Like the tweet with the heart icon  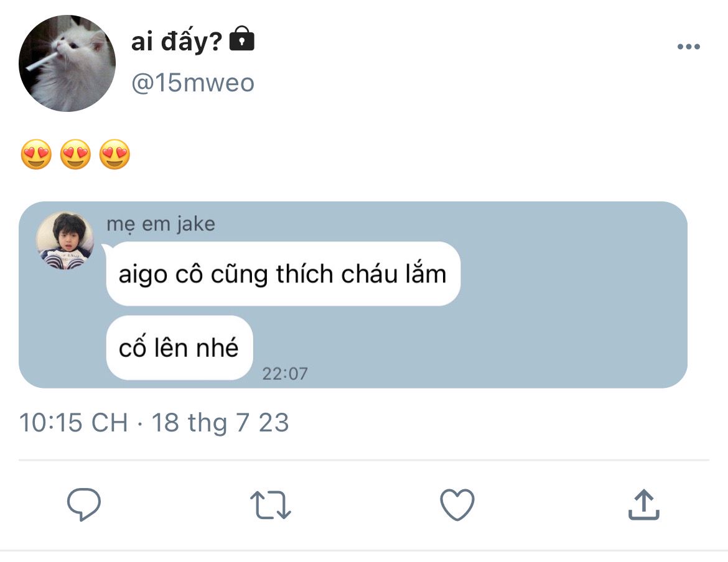pyautogui.click(x=457, y=505)
